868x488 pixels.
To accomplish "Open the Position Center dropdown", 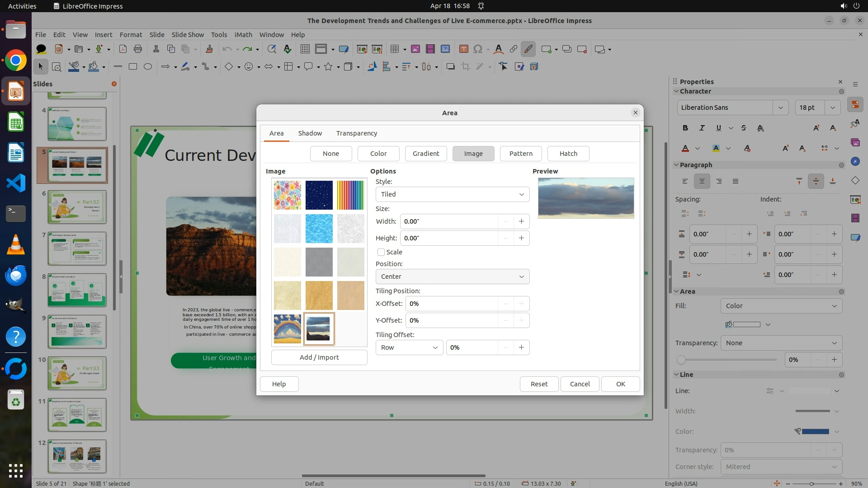I will pyautogui.click(x=452, y=277).
